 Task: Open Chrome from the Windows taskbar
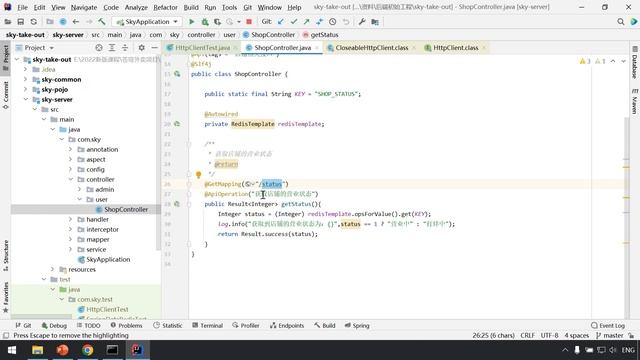(87, 350)
